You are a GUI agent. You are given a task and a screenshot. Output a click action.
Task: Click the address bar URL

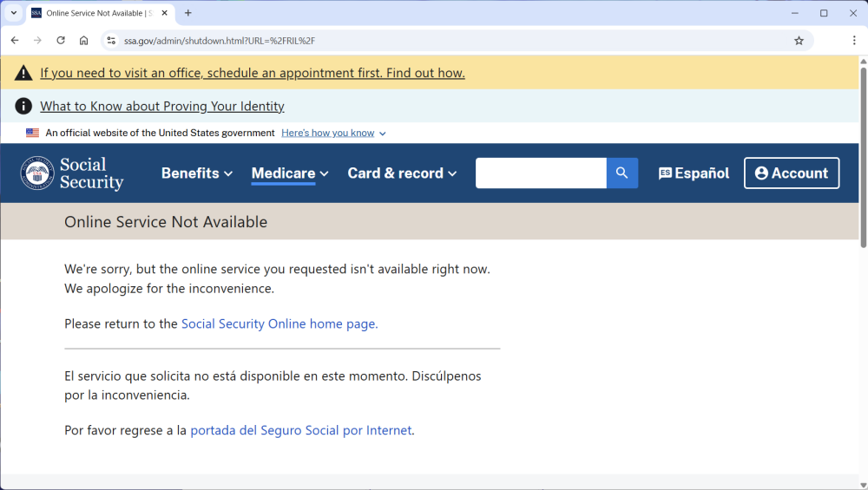(220, 41)
